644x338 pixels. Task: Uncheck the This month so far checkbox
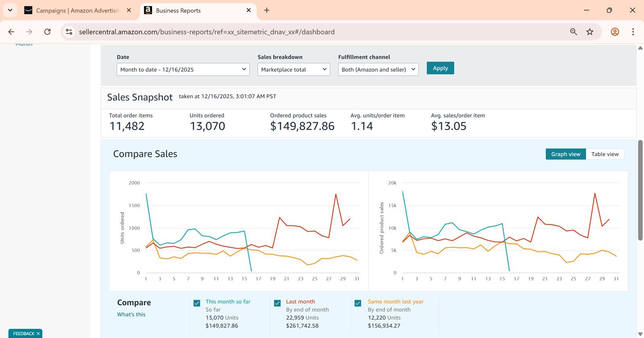click(197, 303)
